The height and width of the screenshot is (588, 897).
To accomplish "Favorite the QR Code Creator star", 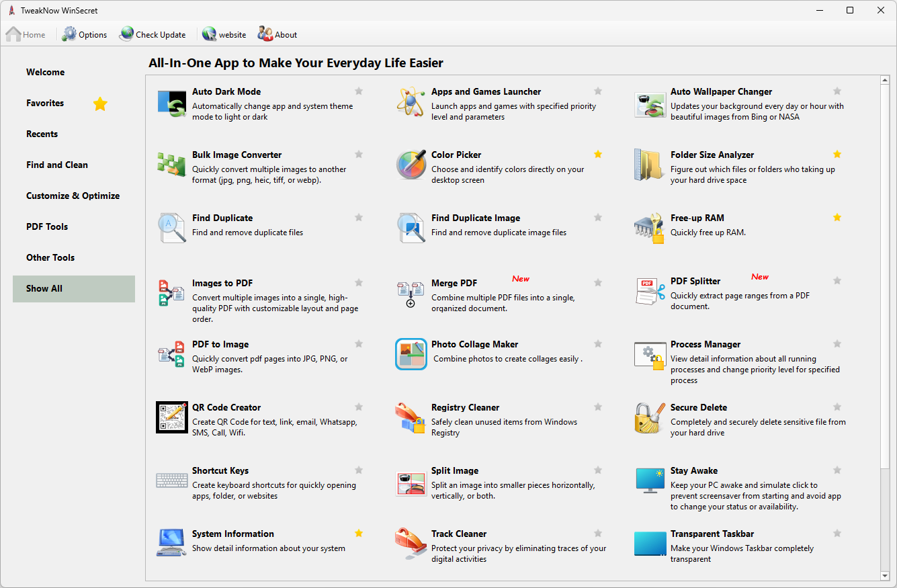I will 359,407.
